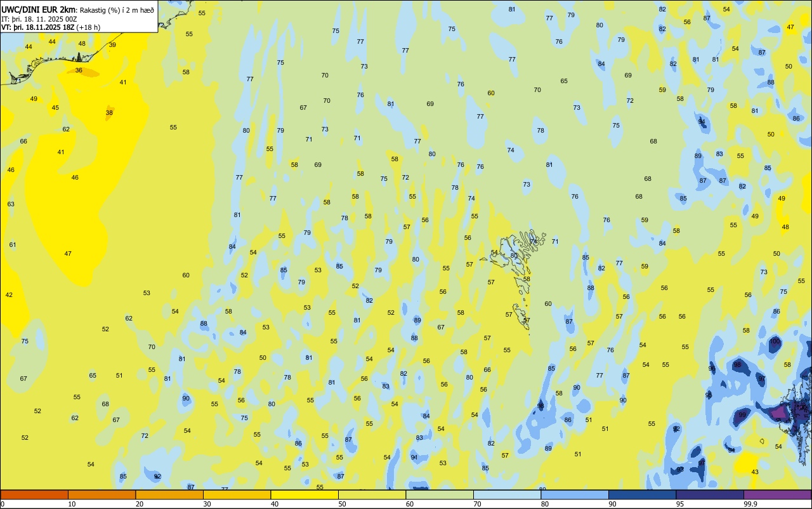This screenshot has height=509, width=812.
Task: Click the legend label "10"
Action: coord(72,504)
